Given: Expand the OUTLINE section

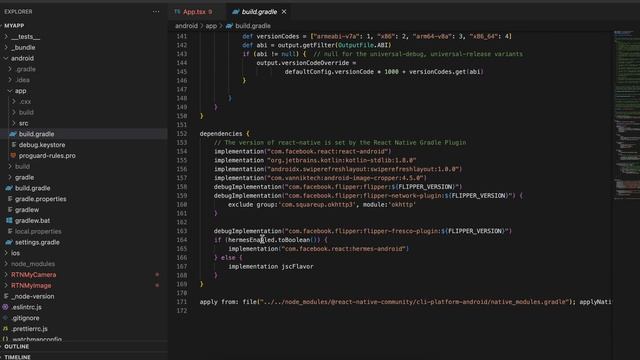Looking at the screenshot, I should [16, 347].
